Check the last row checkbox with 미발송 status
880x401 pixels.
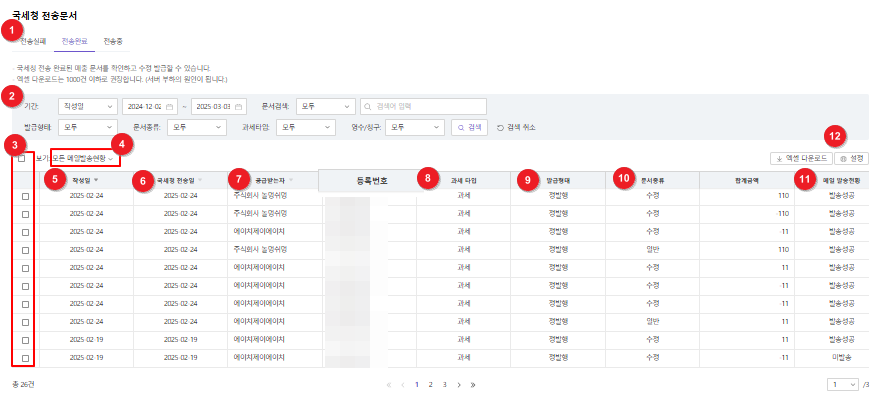[x=25, y=357]
